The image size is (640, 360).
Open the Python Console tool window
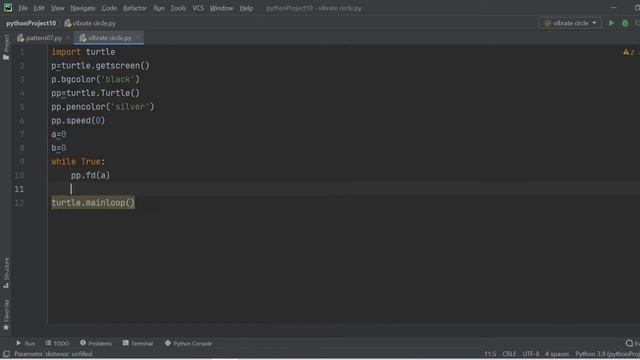pos(188,343)
